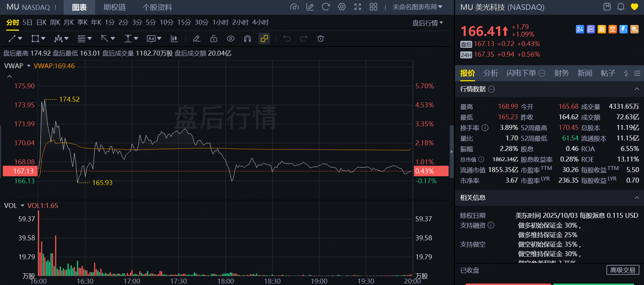Viewport: 644px width, 285px height.
Task: Toggle the magnet snap mode
Action: tap(247, 38)
